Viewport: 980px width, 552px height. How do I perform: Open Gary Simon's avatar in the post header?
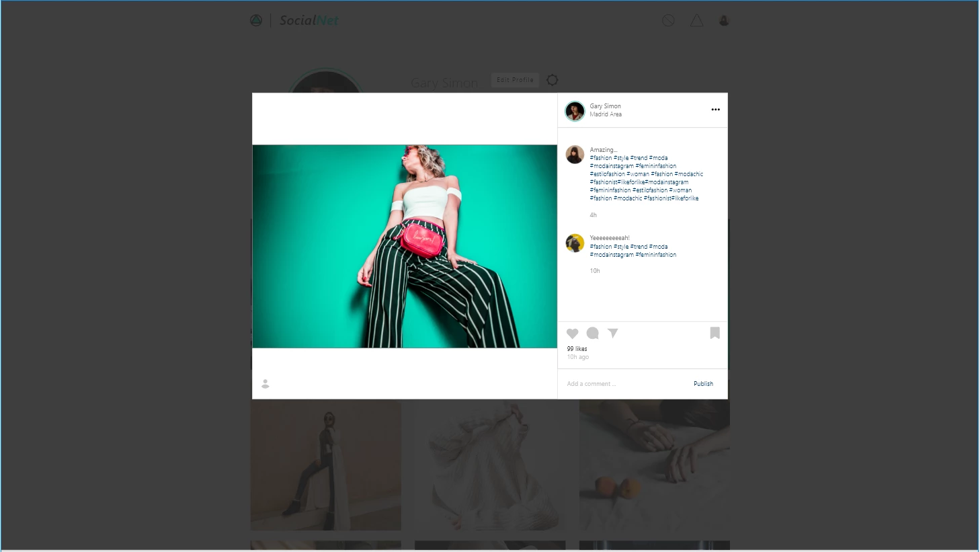pos(575,111)
